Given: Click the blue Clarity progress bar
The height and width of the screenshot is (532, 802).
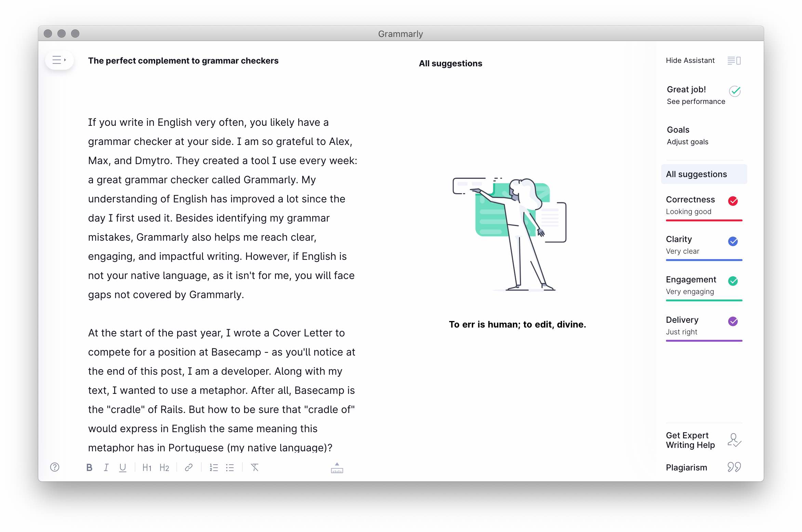Looking at the screenshot, I should 704,260.
